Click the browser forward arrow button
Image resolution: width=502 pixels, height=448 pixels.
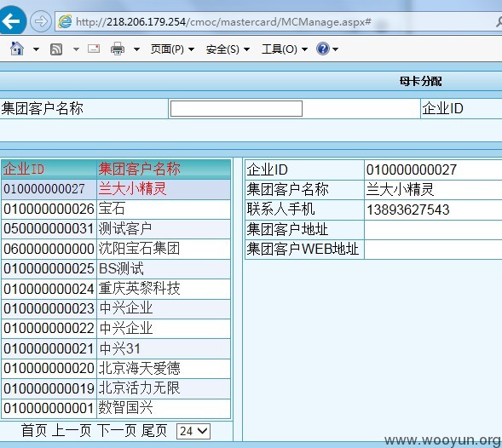[x=41, y=22]
